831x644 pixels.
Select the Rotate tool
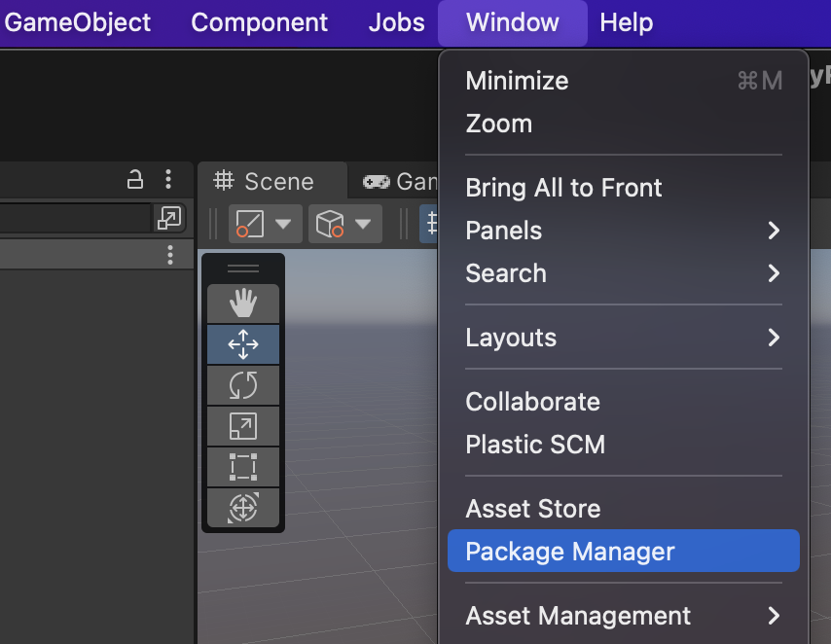pyautogui.click(x=242, y=385)
